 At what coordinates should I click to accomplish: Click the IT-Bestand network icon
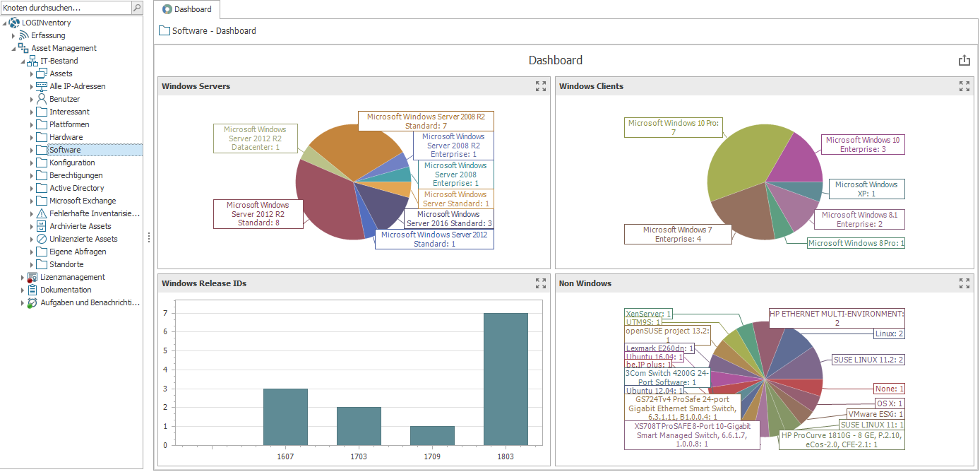tap(32, 61)
